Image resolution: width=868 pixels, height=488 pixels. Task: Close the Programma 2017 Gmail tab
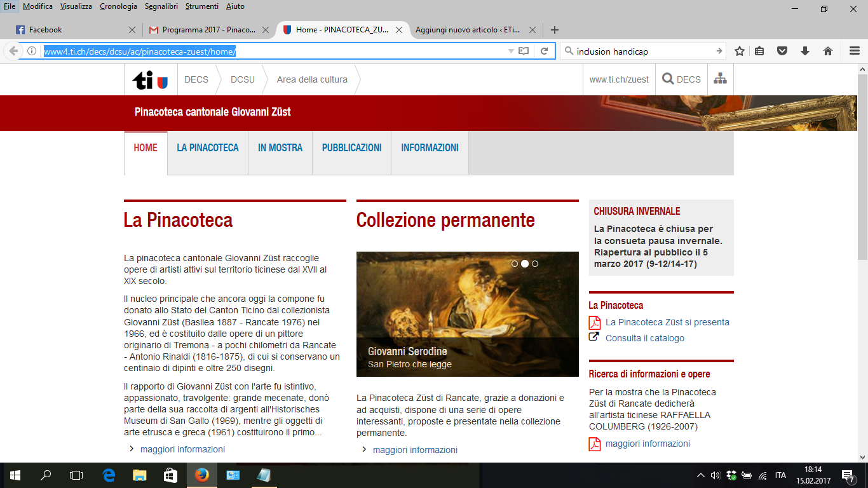tap(266, 30)
